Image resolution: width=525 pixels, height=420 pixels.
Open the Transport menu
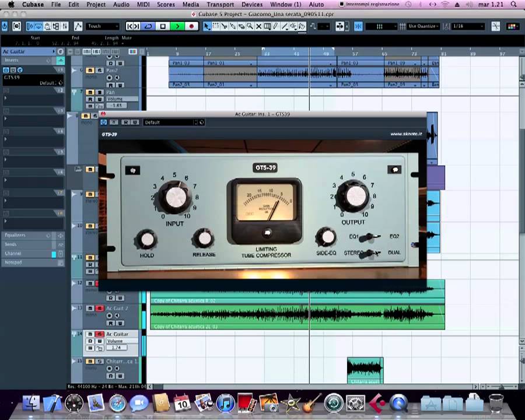(220, 4)
